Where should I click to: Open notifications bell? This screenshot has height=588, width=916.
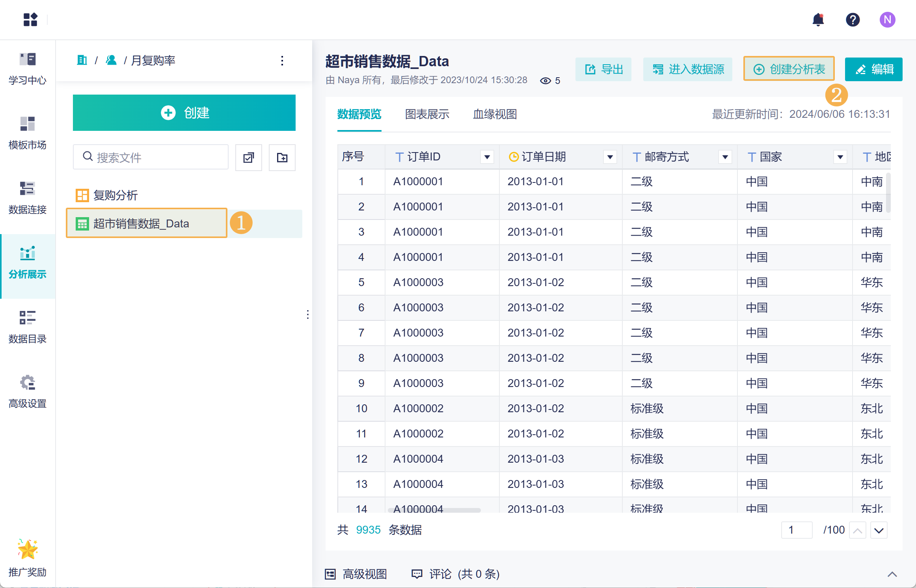tap(818, 19)
